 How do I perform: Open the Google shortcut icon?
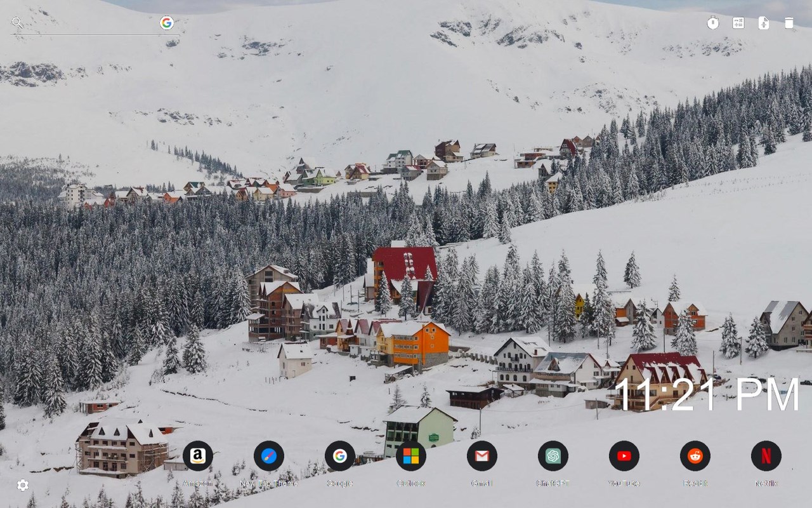340,457
